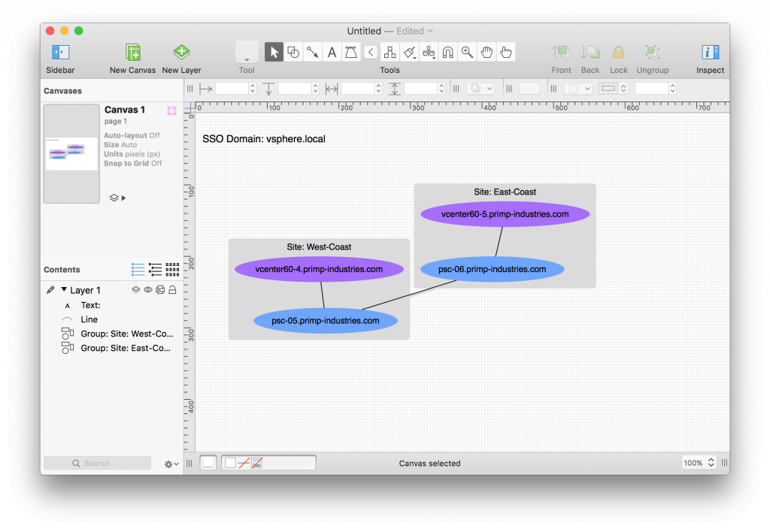Screen dimensions: 770x532
Task: Collapse the Layer 1 disclosure triangle
Action: (x=64, y=289)
